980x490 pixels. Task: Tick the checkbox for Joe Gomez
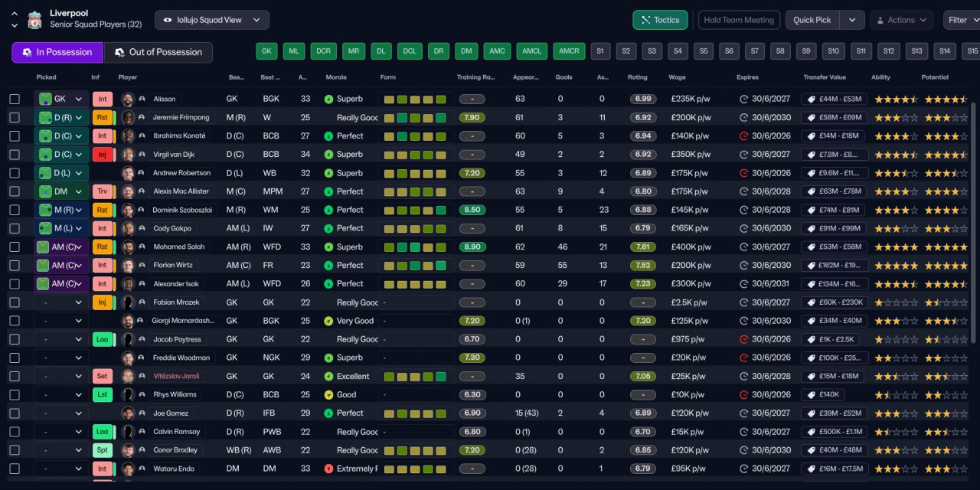click(15, 413)
